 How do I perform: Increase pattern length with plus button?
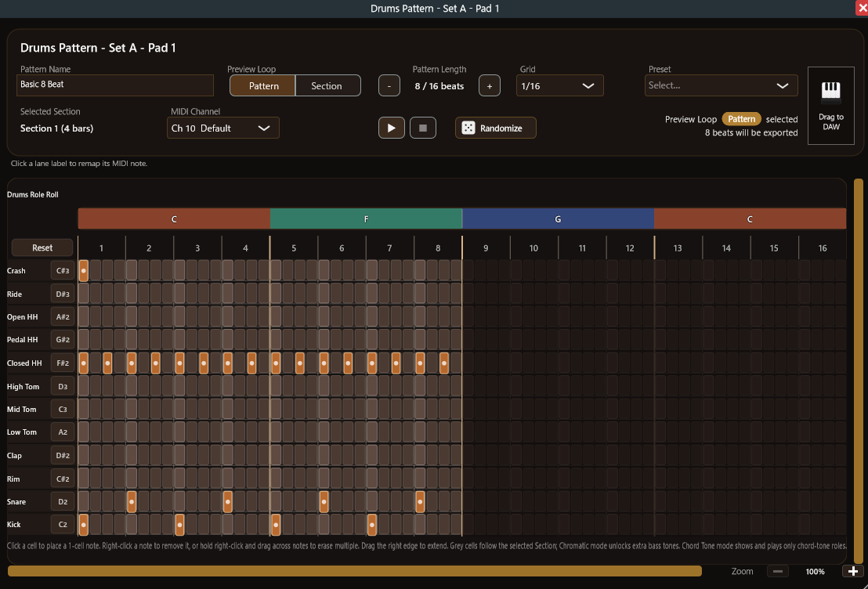click(490, 86)
